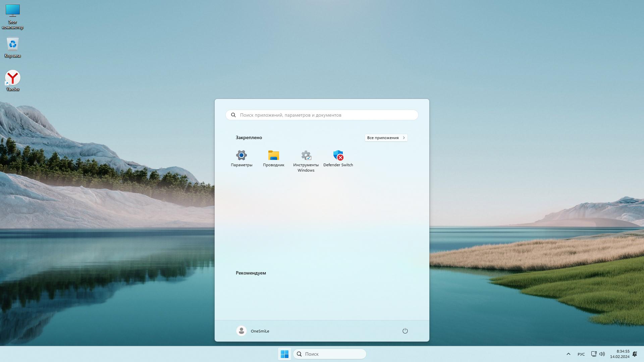
Task: Switch keyboard layout via РУС indicator
Action: pyautogui.click(x=581, y=354)
